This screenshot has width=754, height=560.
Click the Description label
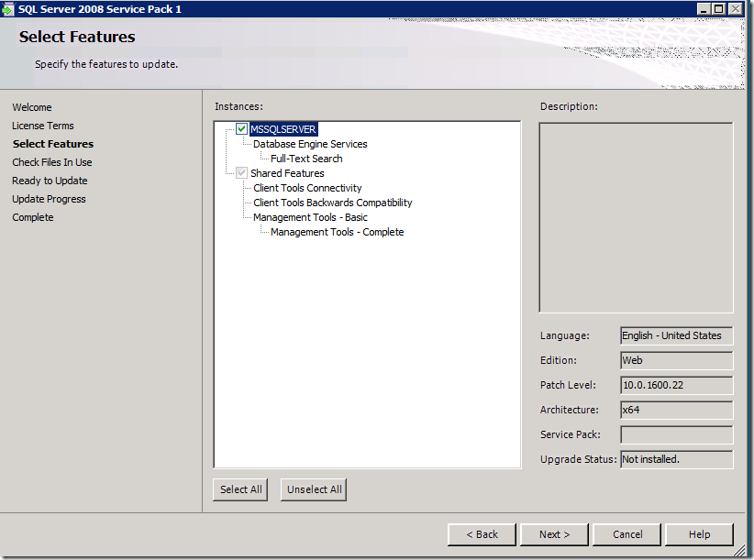pyautogui.click(x=569, y=106)
